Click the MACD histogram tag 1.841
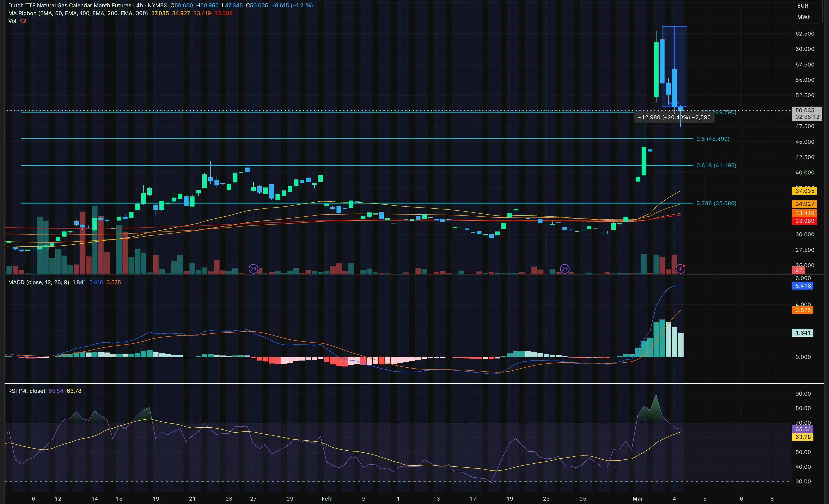This screenshot has height=504, width=829. (803, 333)
